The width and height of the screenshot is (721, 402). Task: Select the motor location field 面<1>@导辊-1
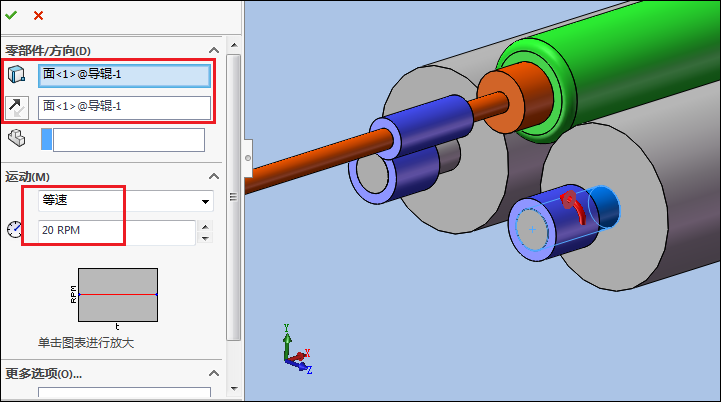124,75
